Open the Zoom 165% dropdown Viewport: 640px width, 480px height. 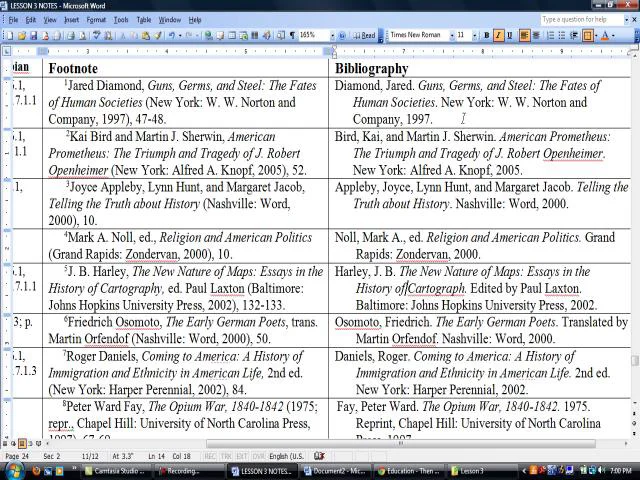(332, 36)
